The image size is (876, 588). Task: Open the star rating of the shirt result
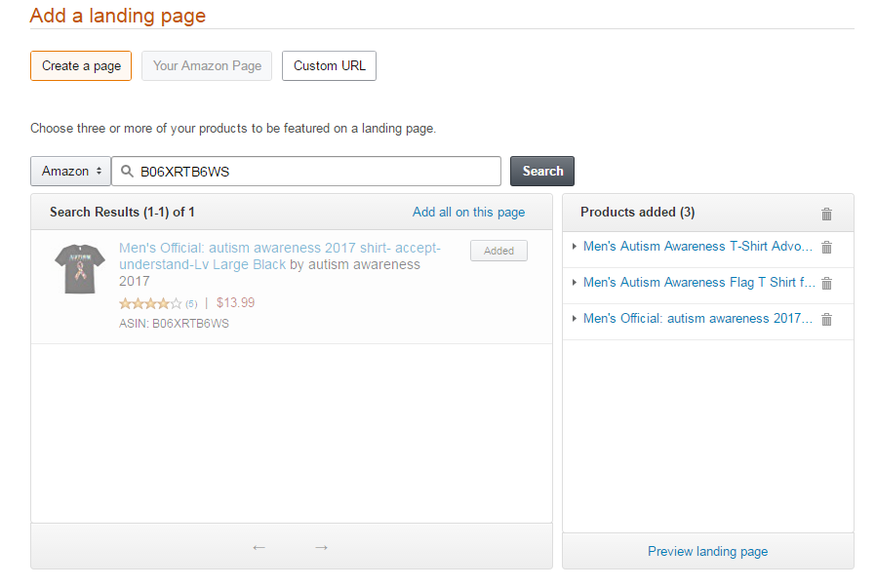point(150,303)
